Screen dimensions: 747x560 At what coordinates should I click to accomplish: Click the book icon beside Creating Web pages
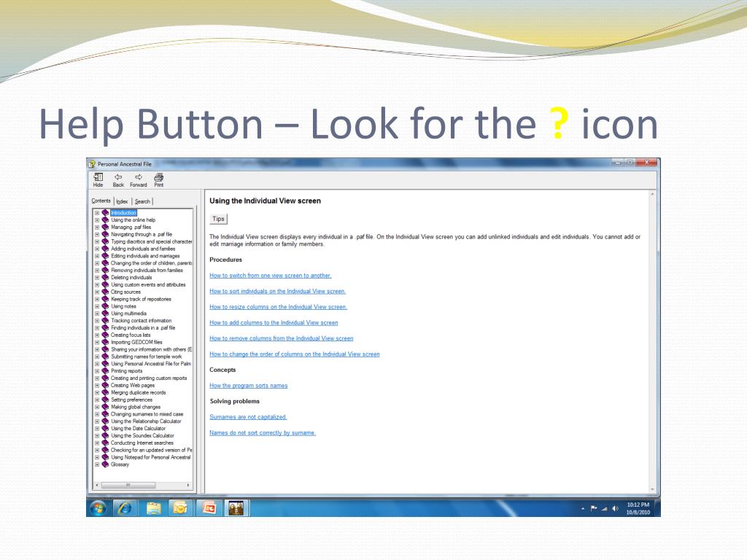[x=105, y=385]
